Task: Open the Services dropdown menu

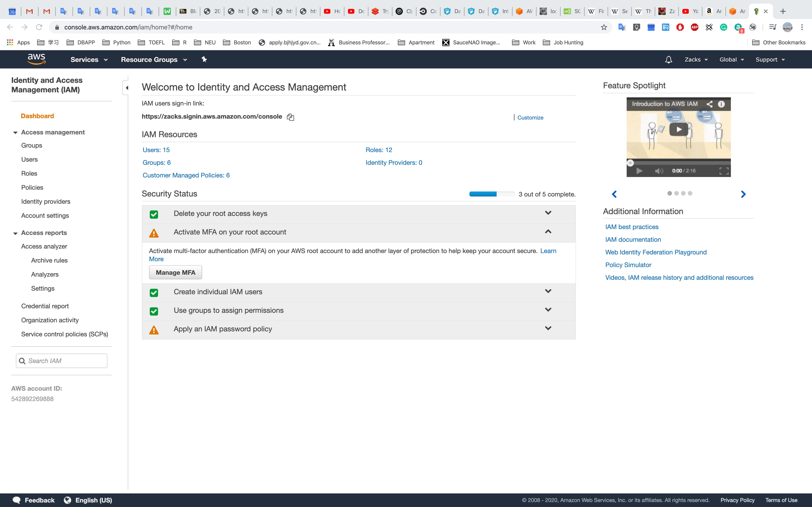Action: (x=89, y=60)
